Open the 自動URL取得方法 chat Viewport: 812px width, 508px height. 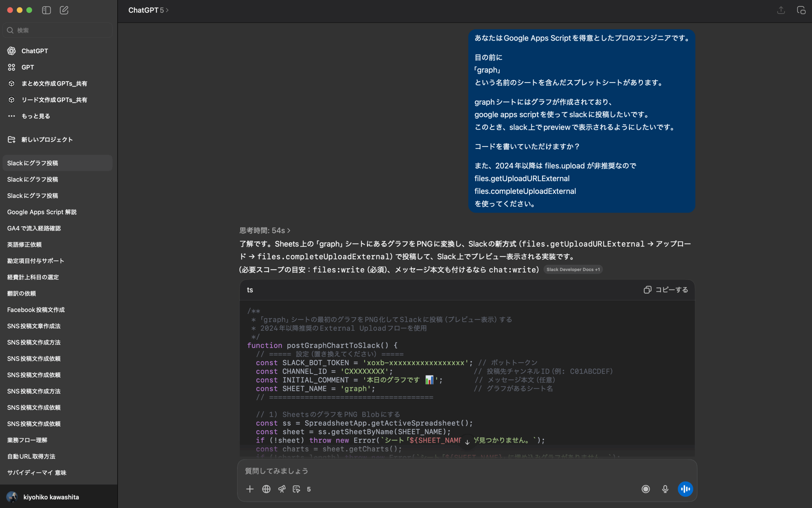point(57,456)
